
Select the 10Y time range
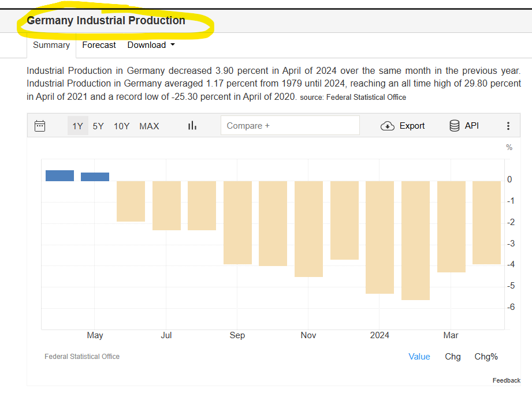[121, 126]
